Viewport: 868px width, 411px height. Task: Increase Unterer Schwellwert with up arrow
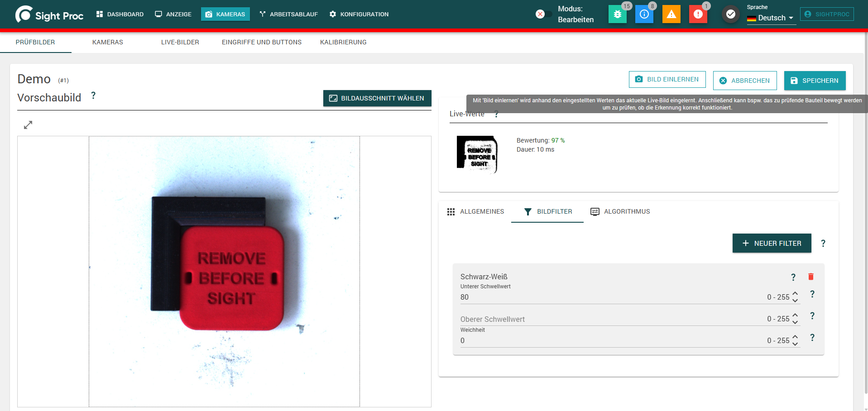coord(795,294)
